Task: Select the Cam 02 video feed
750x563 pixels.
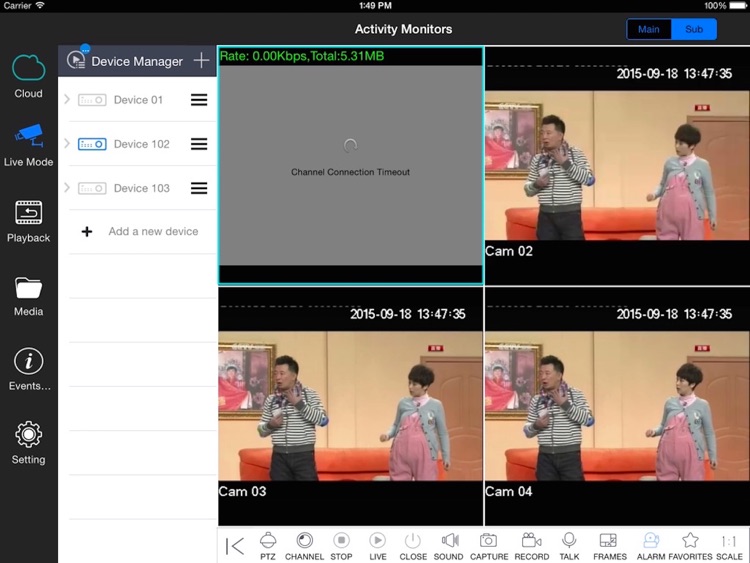Action: coord(617,166)
